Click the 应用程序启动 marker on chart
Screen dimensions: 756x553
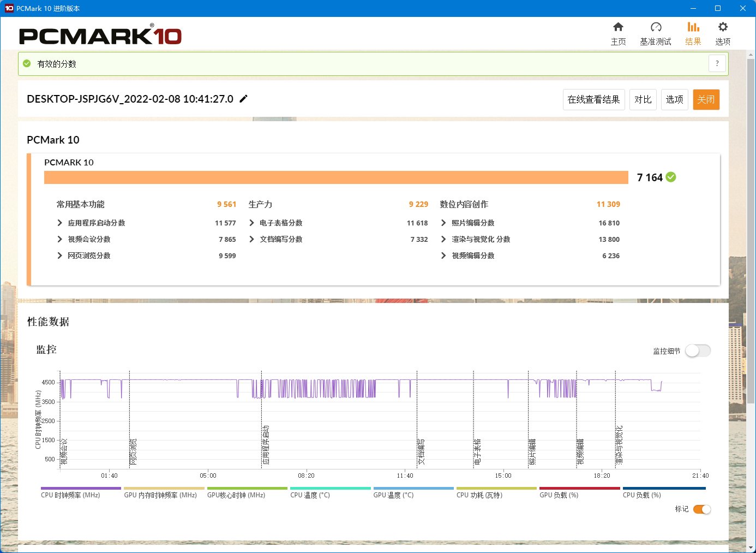(x=266, y=445)
